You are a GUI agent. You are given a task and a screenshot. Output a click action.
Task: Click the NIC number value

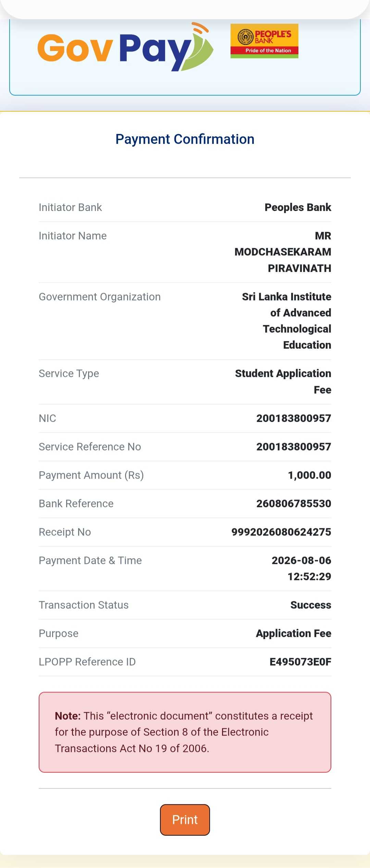[294, 418]
